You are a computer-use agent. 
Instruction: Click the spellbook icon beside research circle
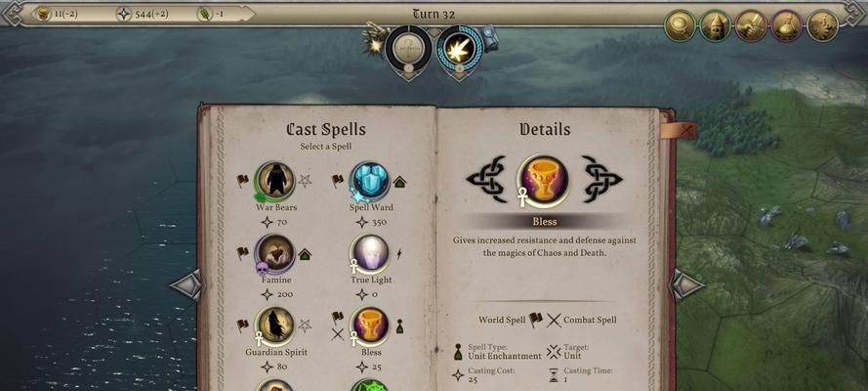pos(490,37)
